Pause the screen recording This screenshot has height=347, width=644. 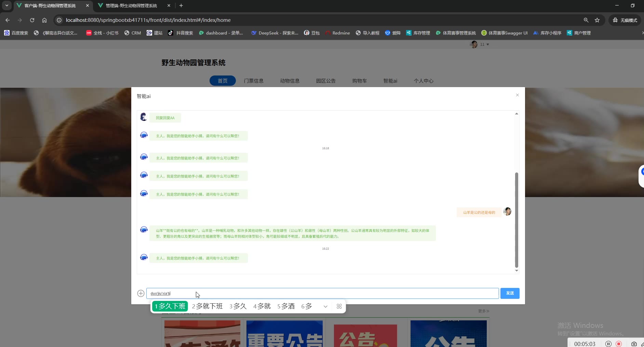coord(608,344)
